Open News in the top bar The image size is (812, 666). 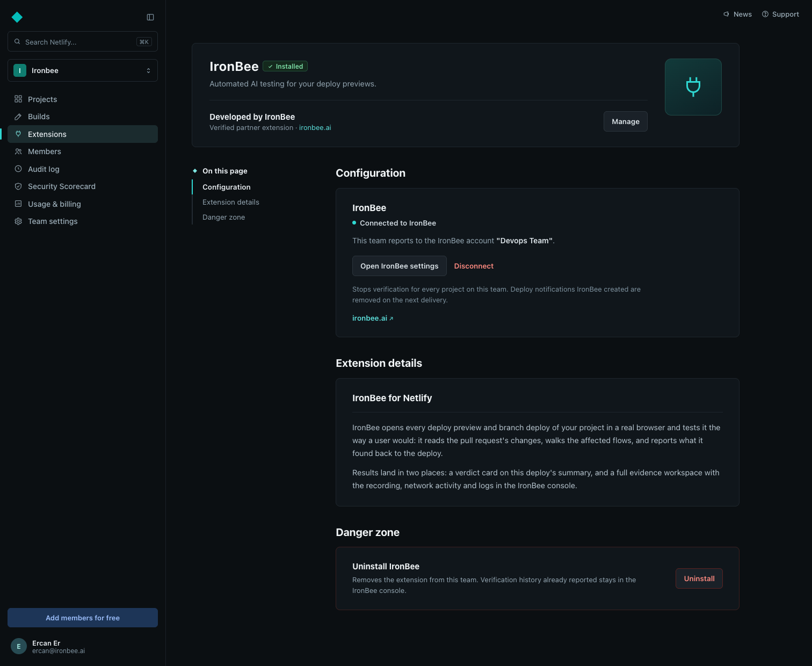pyautogui.click(x=737, y=14)
